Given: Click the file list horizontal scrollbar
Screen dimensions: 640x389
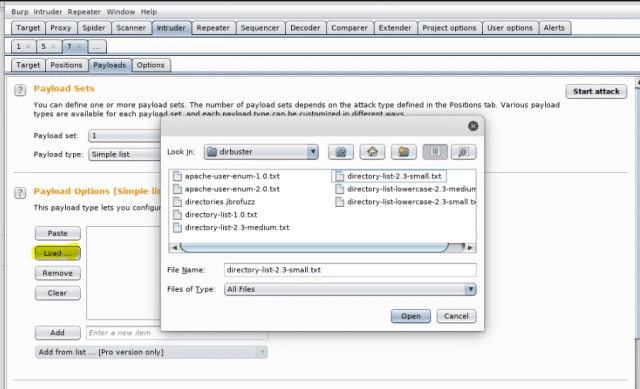Looking at the screenshot, I should (314, 247).
